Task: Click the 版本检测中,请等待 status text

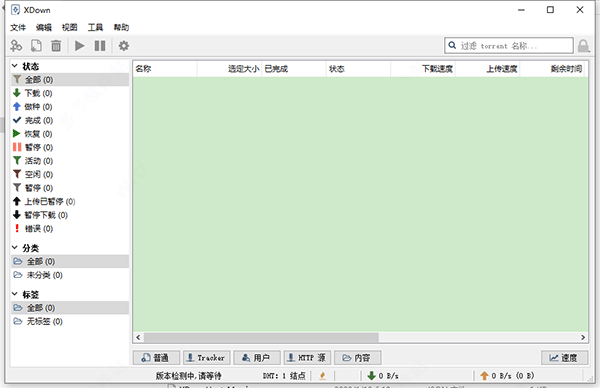Action: pos(188,376)
